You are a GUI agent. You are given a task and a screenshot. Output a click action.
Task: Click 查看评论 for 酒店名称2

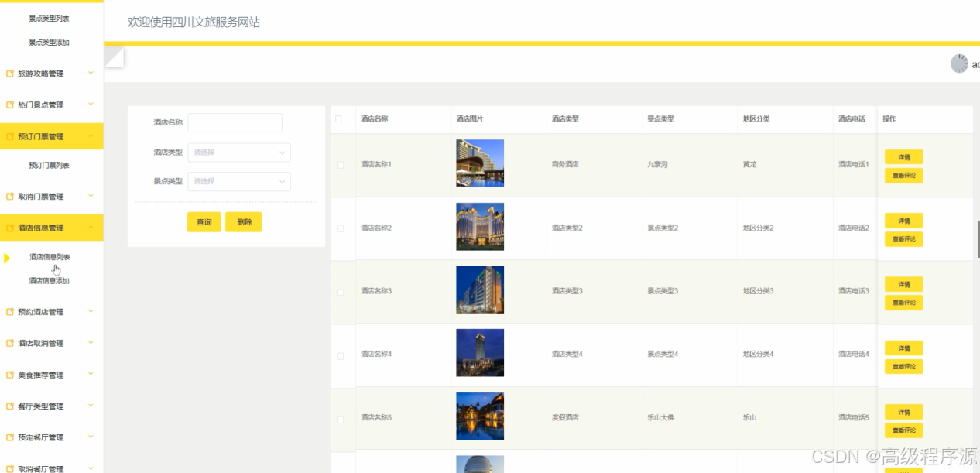click(x=903, y=239)
